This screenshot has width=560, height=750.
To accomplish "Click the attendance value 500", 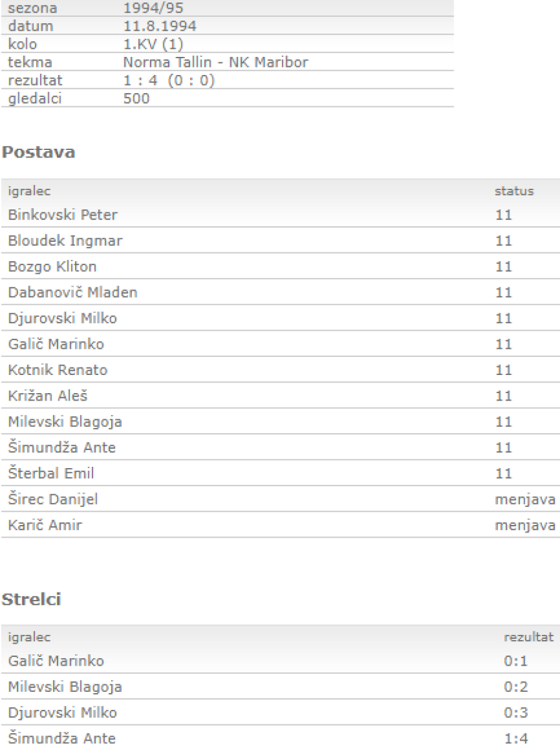I will 137,97.
